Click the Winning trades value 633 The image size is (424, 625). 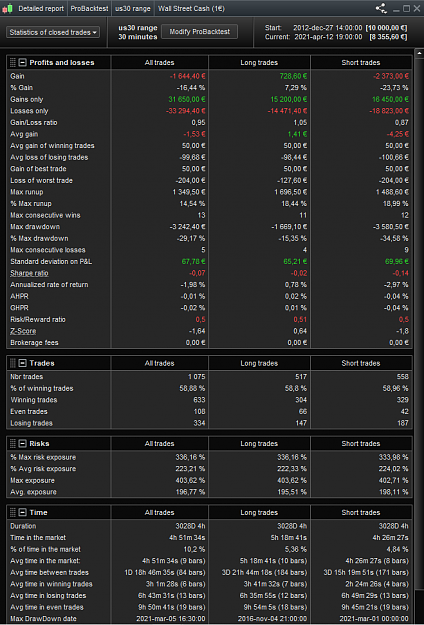click(x=199, y=400)
